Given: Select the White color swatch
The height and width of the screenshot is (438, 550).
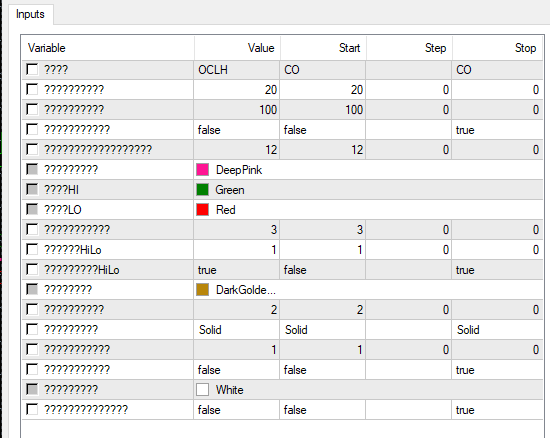Looking at the screenshot, I should point(203,390).
